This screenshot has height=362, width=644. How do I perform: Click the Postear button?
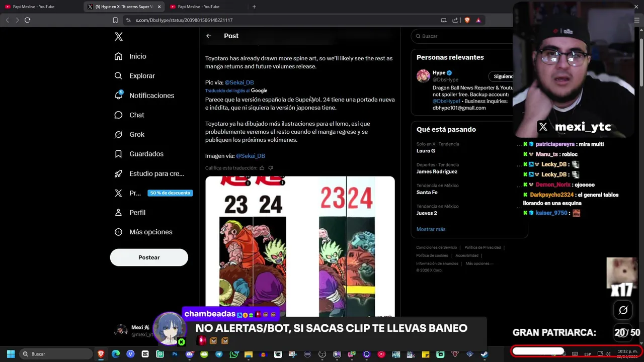click(149, 257)
